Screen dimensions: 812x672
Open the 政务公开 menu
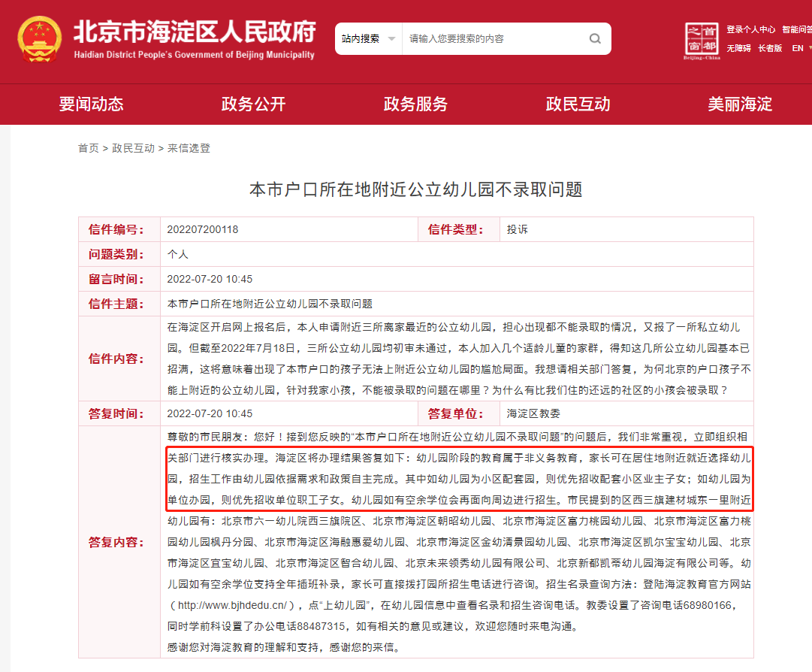(x=253, y=104)
